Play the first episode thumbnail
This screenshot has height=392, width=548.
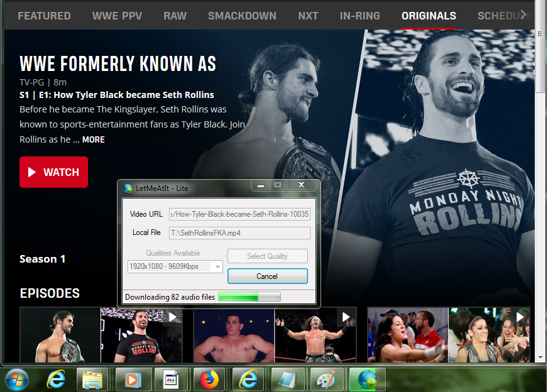coord(101,334)
